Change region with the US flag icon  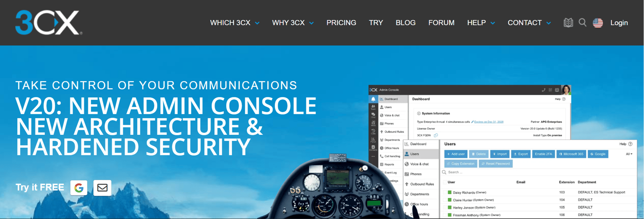click(598, 23)
